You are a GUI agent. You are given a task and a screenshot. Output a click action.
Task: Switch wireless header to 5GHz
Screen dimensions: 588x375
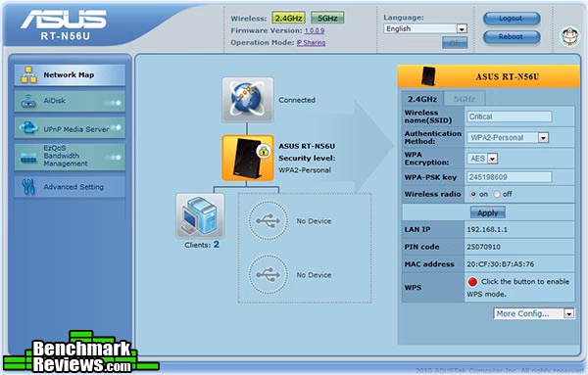(327, 18)
